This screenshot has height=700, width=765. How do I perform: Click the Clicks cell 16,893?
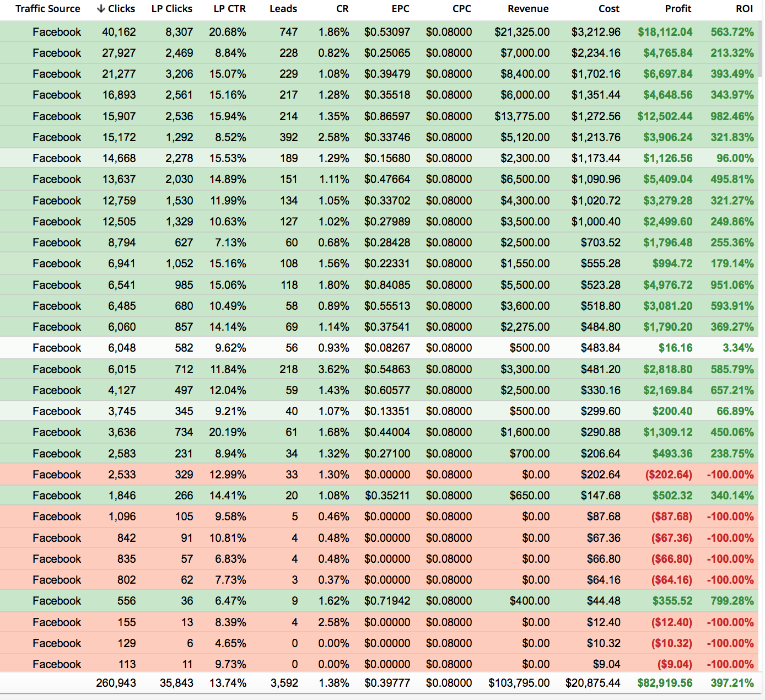point(119,95)
